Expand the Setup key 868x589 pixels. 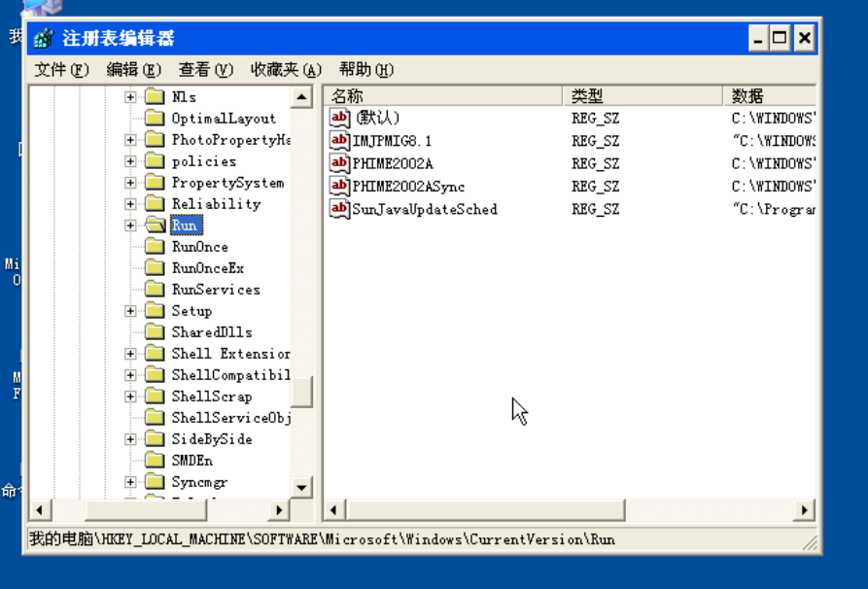[130, 311]
